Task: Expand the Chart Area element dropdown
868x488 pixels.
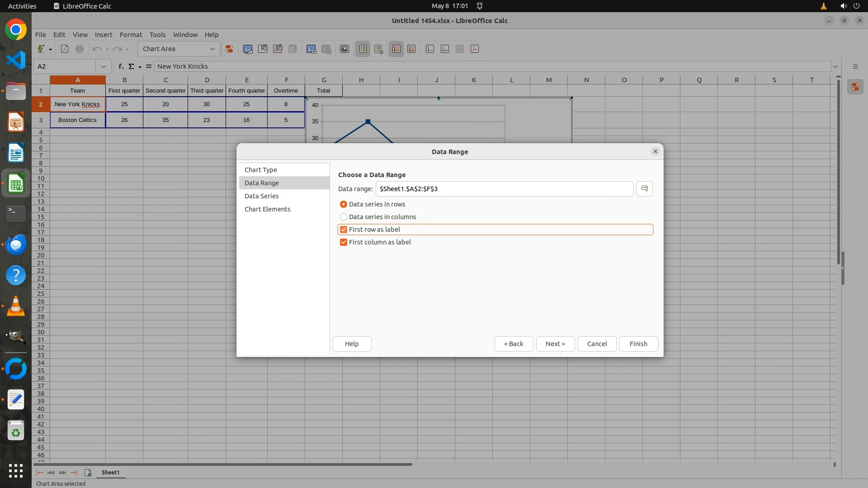Action: point(212,49)
